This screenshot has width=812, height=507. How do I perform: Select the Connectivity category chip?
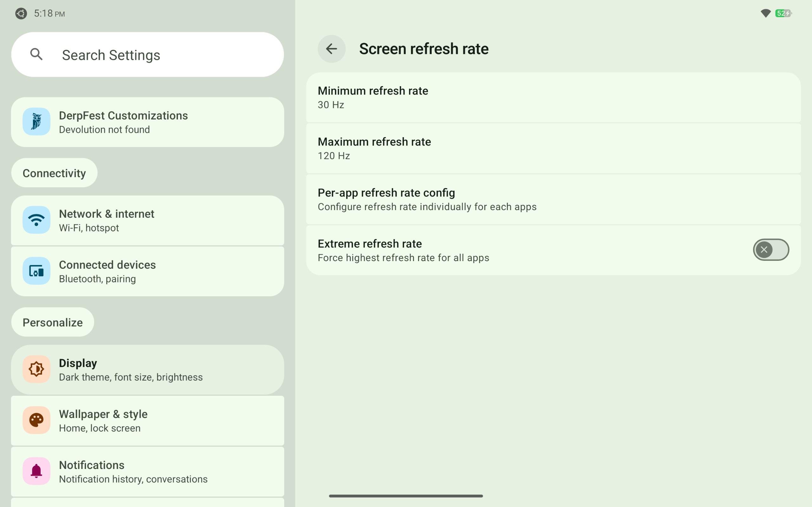coord(54,173)
